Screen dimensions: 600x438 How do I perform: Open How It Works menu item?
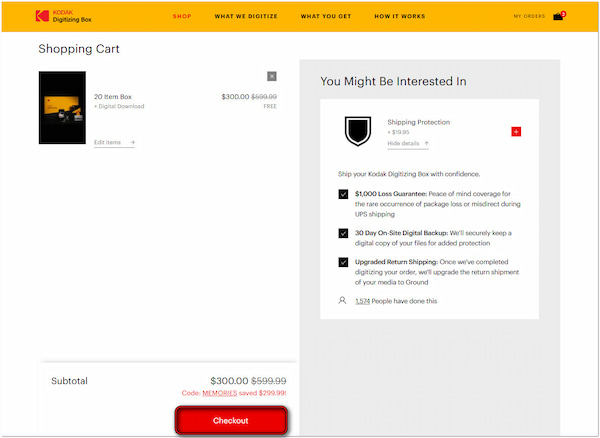[399, 16]
